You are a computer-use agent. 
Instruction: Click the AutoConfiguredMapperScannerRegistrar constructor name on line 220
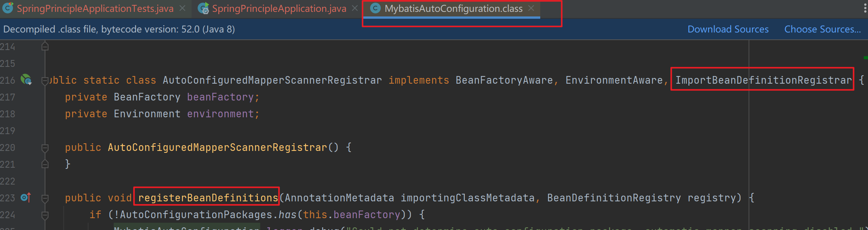point(217,147)
